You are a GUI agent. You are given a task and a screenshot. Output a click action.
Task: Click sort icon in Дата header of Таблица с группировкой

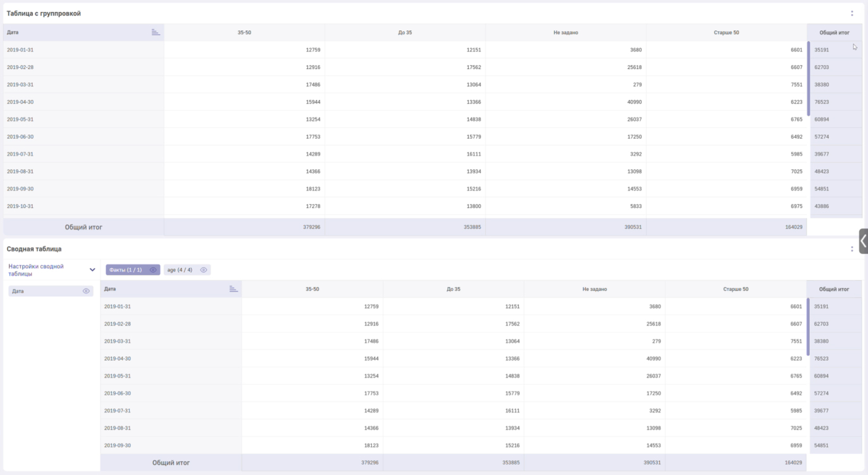156,32
